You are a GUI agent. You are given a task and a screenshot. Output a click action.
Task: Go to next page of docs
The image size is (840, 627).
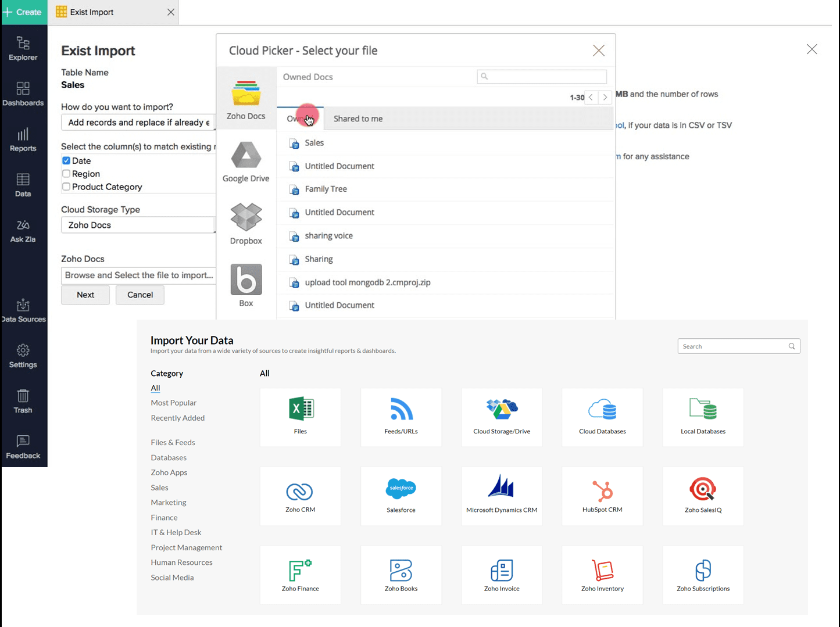(x=605, y=98)
